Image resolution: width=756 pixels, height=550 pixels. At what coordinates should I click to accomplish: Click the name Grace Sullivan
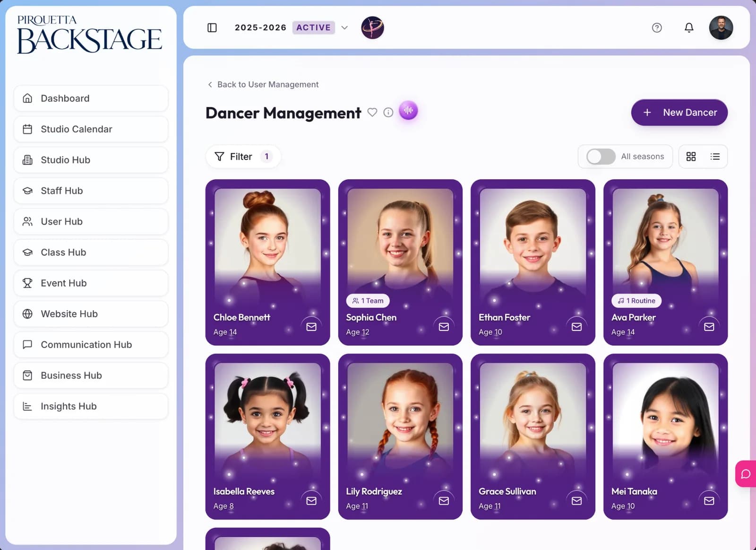(507, 491)
